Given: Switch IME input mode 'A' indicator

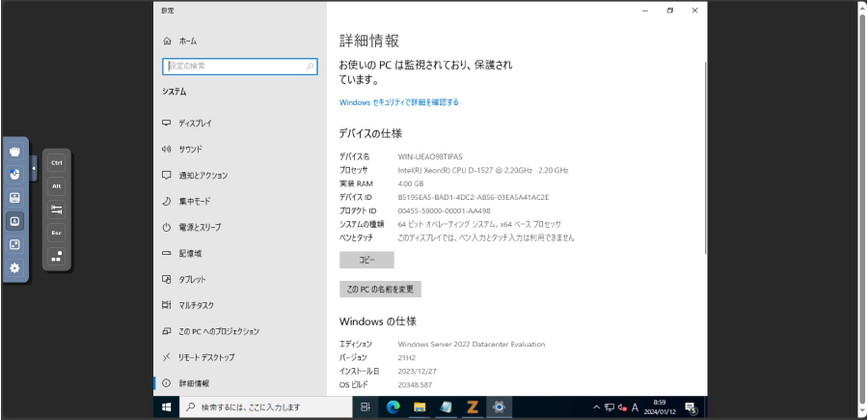Looking at the screenshot, I should coord(635,407).
